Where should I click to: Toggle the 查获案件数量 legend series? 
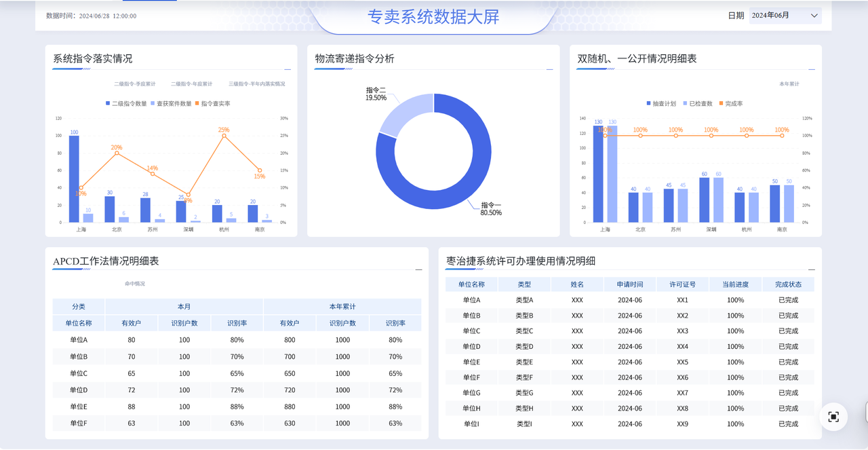[x=171, y=104]
